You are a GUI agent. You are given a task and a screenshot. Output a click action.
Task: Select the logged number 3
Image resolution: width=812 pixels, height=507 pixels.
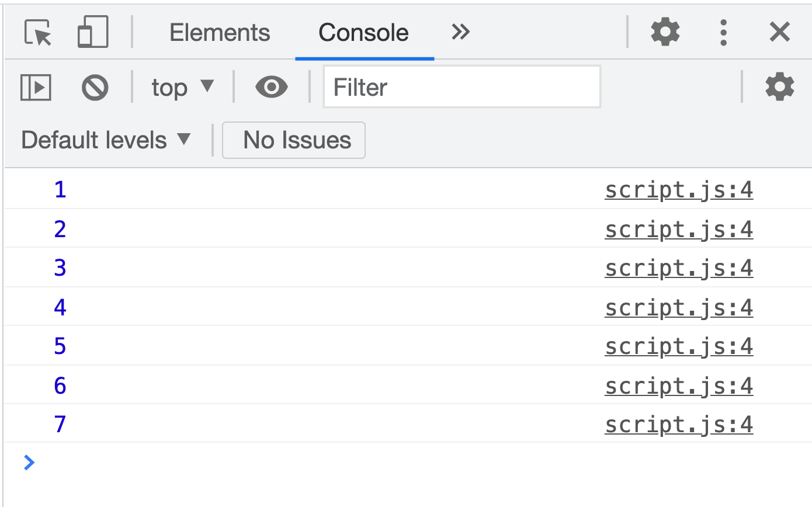60,268
